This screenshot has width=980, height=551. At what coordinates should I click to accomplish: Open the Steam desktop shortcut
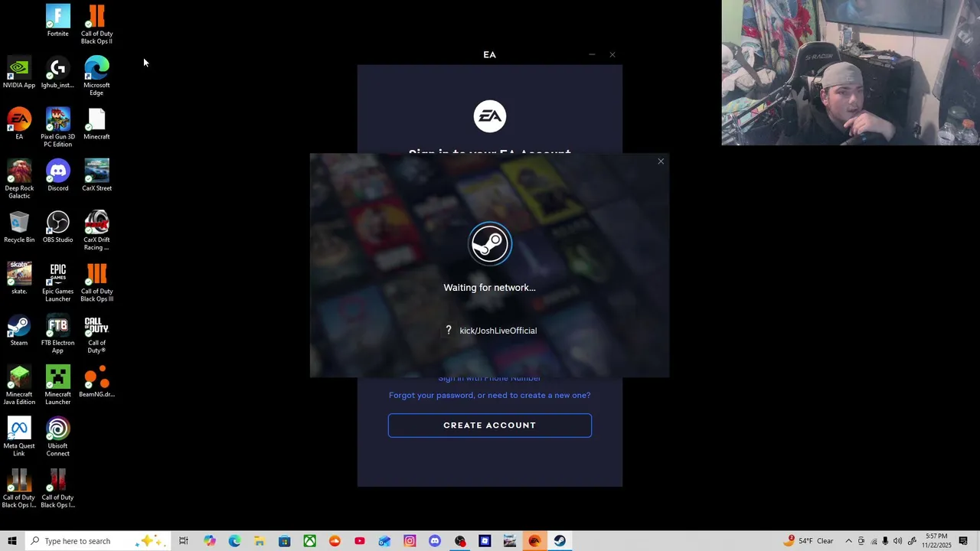pos(19,330)
